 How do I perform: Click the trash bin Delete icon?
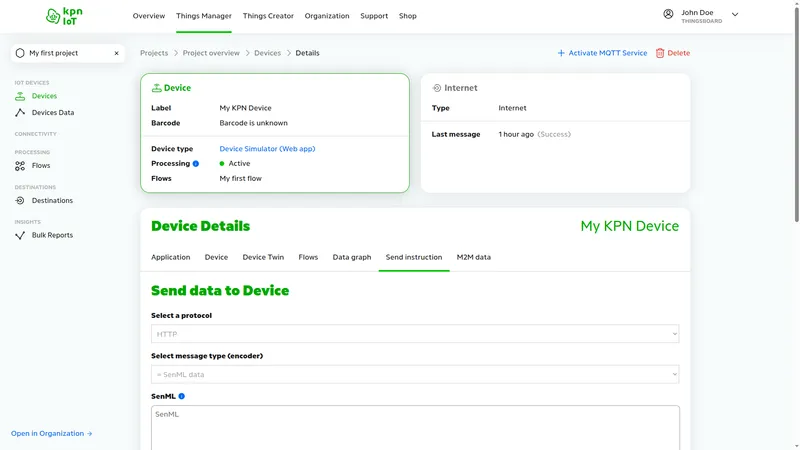pyautogui.click(x=660, y=53)
